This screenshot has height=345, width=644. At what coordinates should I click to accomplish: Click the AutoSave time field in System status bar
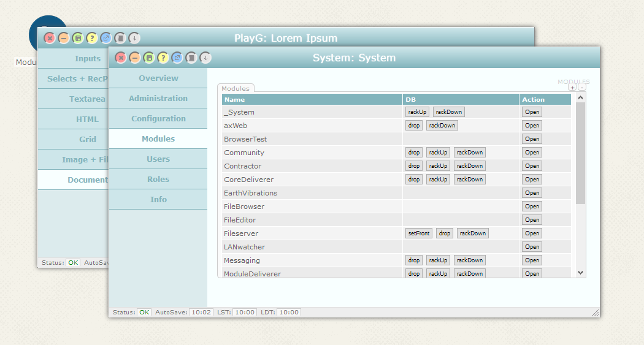(x=201, y=313)
